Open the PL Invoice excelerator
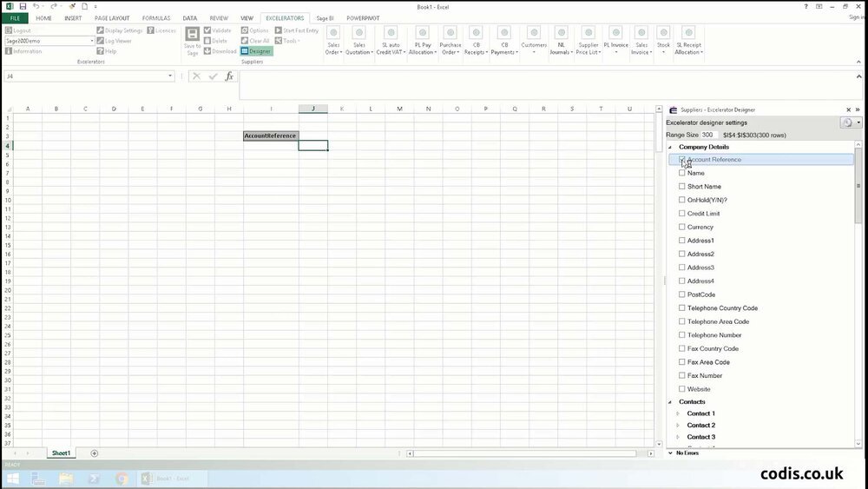The image size is (868, 489). click(615, 41)
